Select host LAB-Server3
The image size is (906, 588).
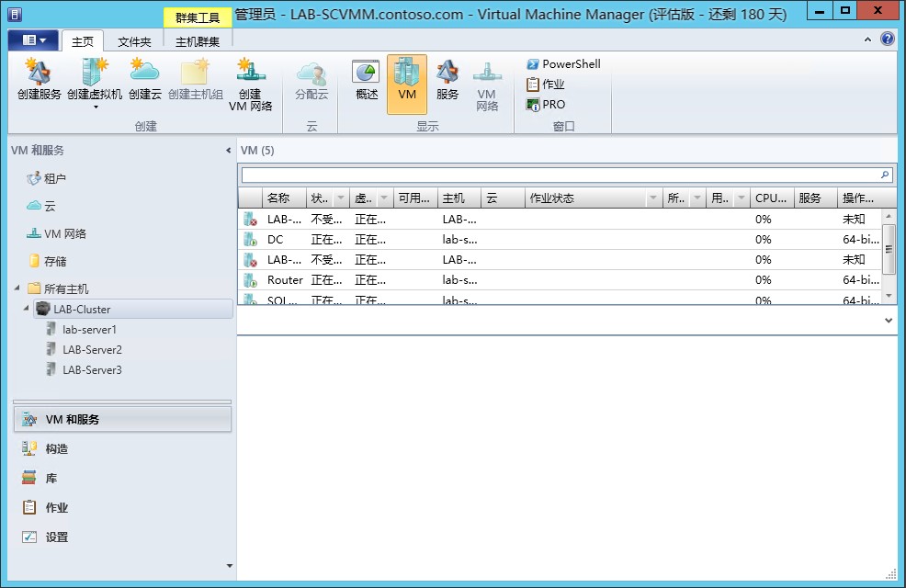tap(85, 370)
